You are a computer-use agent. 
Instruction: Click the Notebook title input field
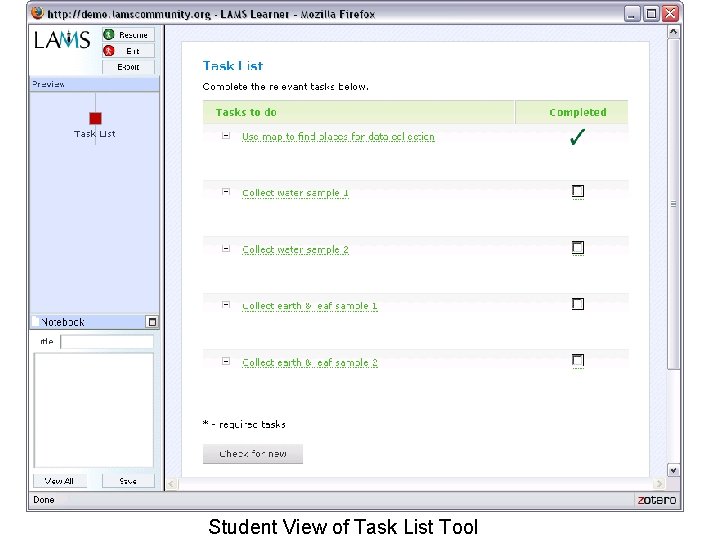coord(107,342)
